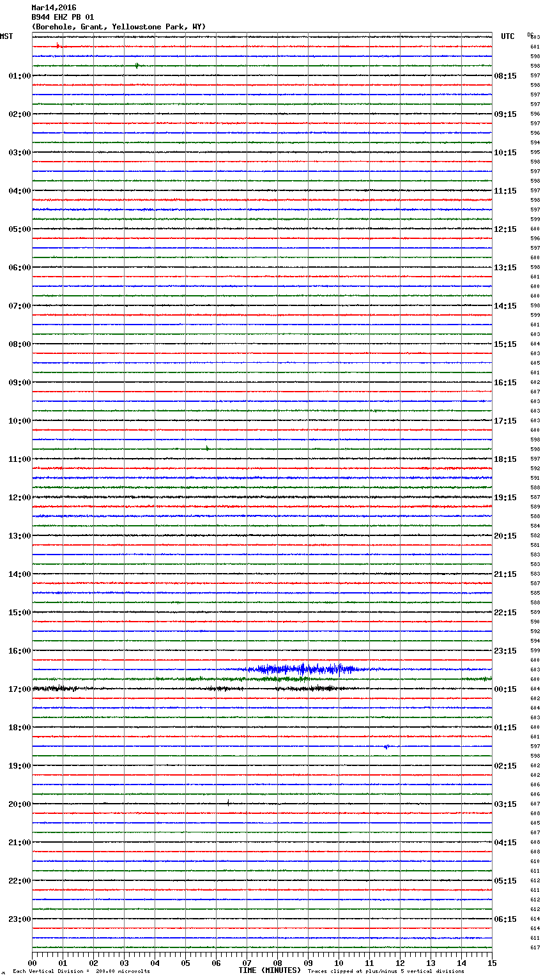Click the 'Each Vertical Division = 200.00 microvolts' note
543x980 pixels.
[x=81, y=972]
